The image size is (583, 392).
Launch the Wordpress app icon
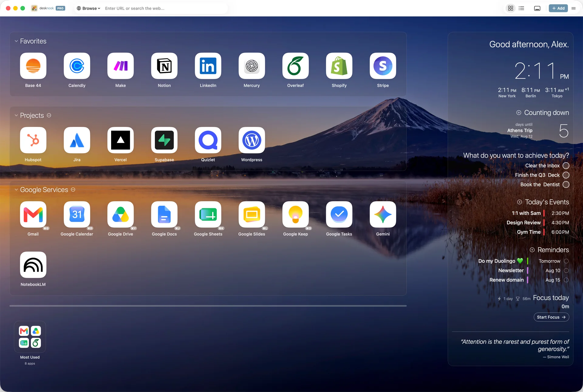tap(252, 140)
